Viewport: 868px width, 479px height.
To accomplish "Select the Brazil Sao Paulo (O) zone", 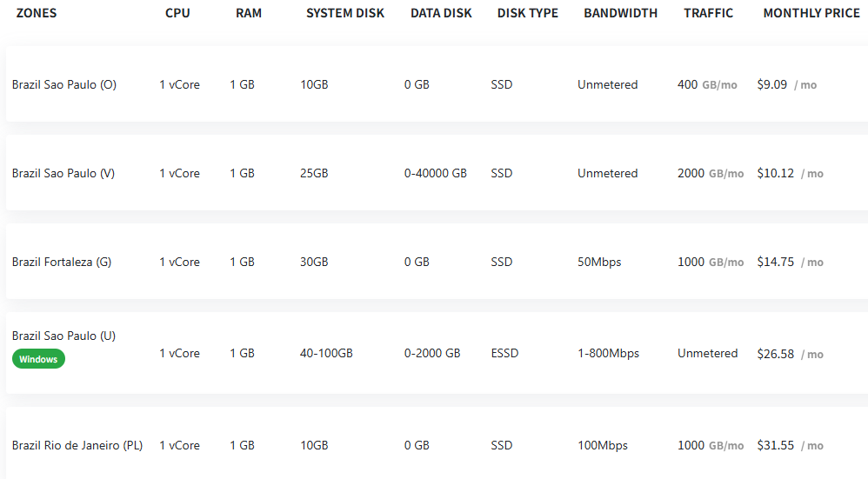I will pyautogui.click(x=64, y=84).
